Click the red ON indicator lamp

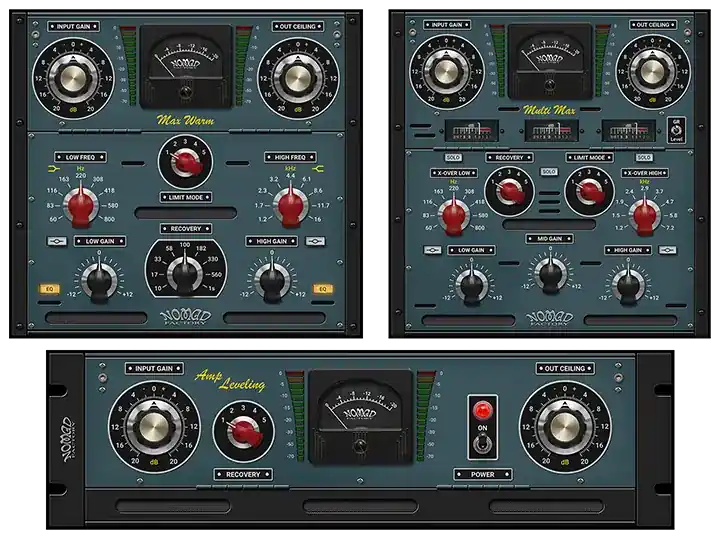click(x=482, y=410)
